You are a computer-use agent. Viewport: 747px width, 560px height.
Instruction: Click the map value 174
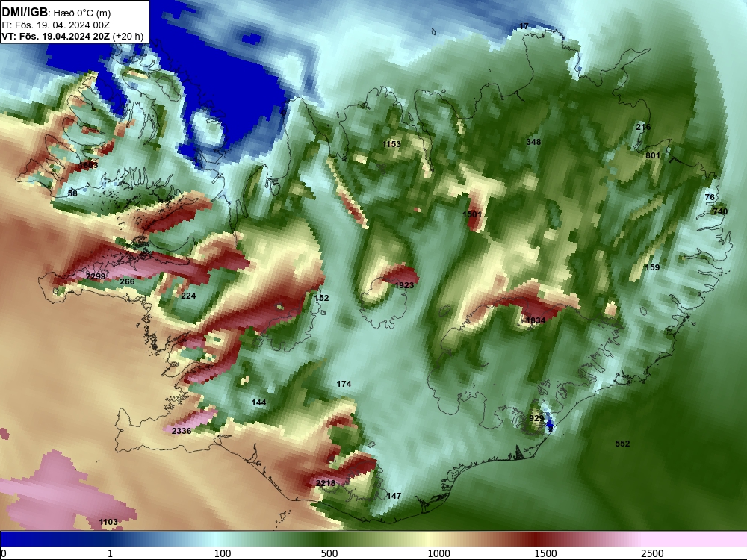[344, 384]
